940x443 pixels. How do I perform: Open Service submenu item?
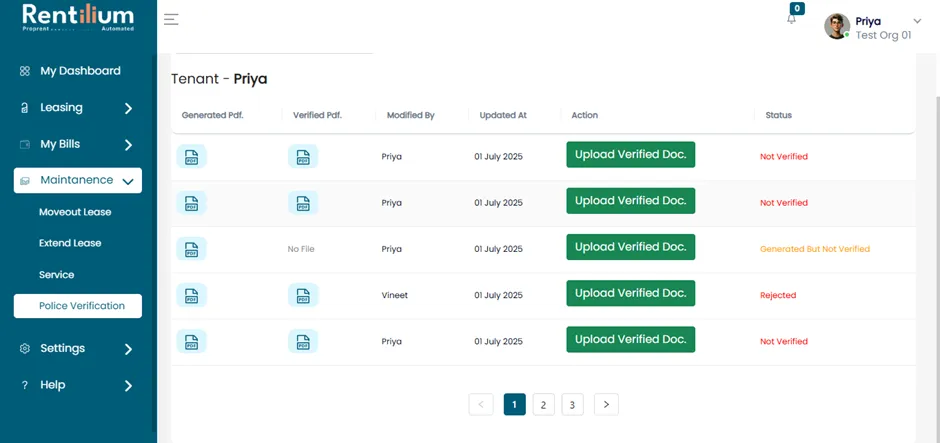[x=56, y=275]
